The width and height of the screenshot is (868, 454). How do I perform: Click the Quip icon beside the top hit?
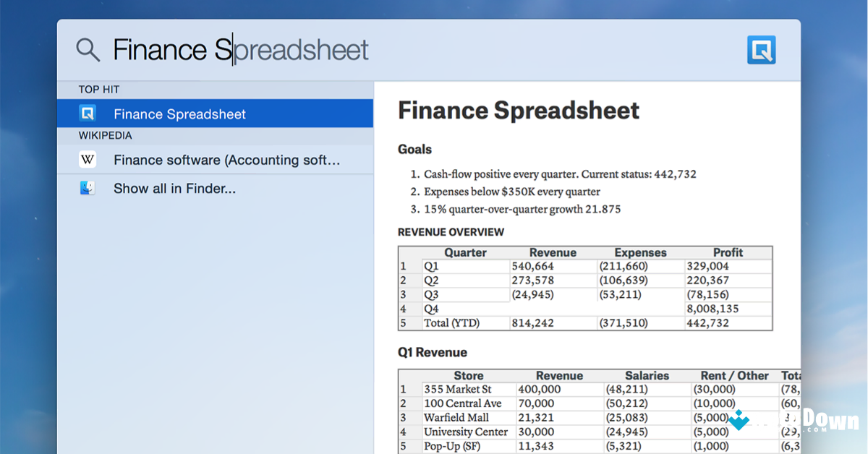point(88,113)
